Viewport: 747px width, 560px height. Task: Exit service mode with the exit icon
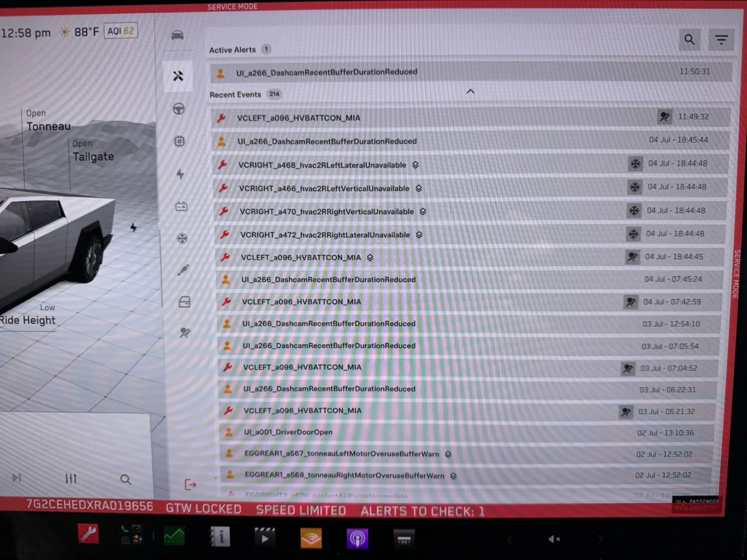coord(190,484)
